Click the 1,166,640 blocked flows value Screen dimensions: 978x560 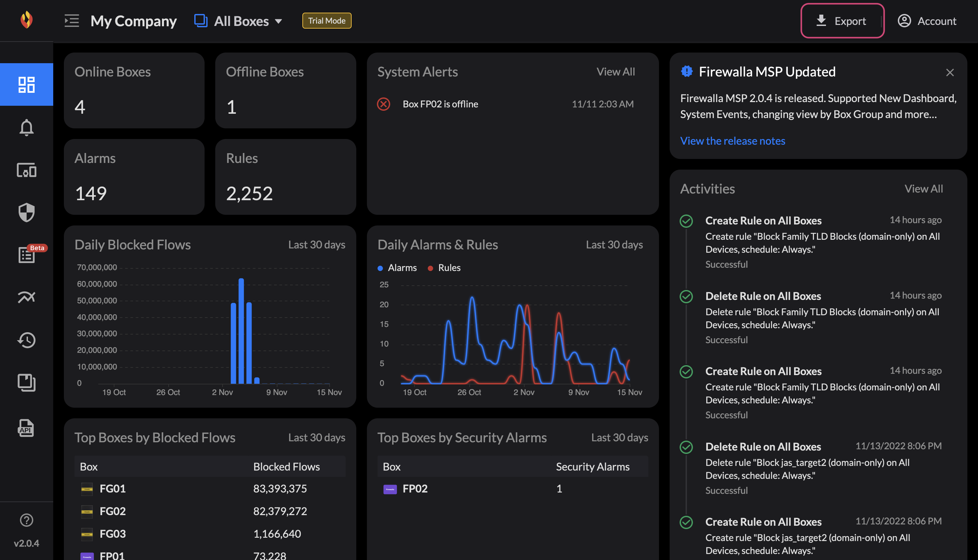click(277, 534)
